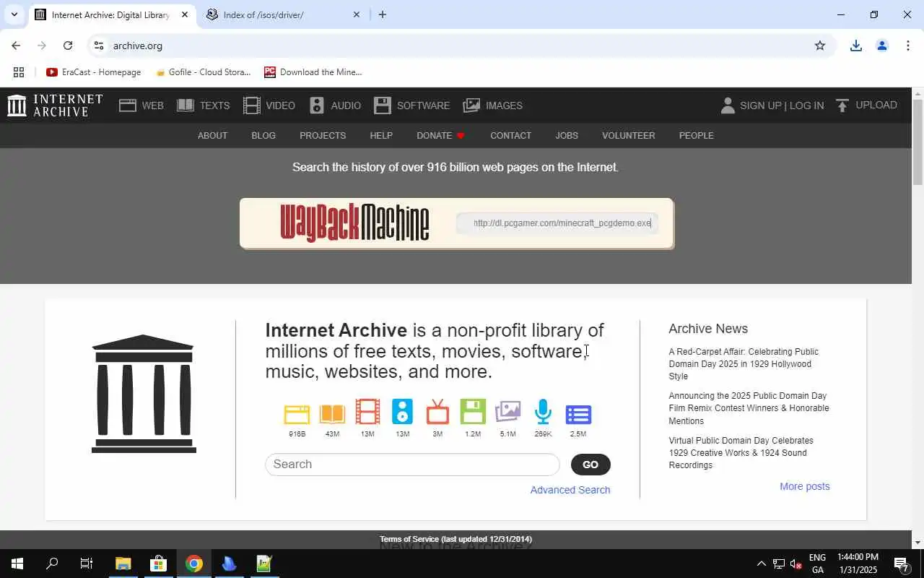Open the BLOG menu item
Image resolution: width=924 pixels, height=578 pixels.
pos(263,135)
